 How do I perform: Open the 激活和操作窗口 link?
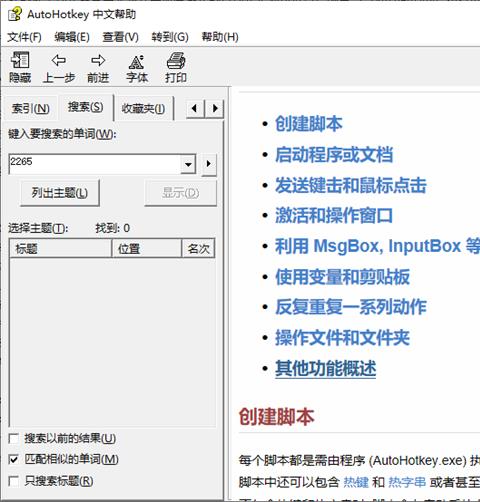[334, 216]
